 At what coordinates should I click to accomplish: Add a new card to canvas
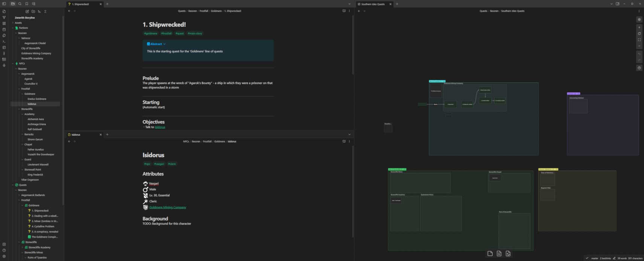[x=490, y=254]
